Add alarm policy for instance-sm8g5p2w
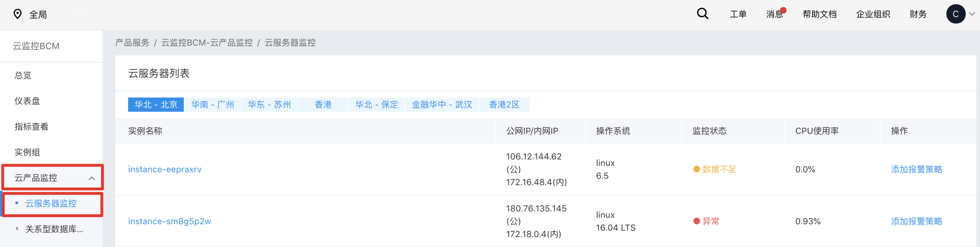Image resolution: width=980 pixels, height=247 pixels. coord(916,221)
